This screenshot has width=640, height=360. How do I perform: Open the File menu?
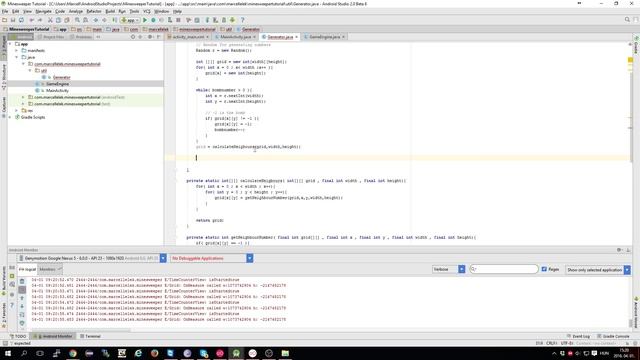click(x=5, y=11)
